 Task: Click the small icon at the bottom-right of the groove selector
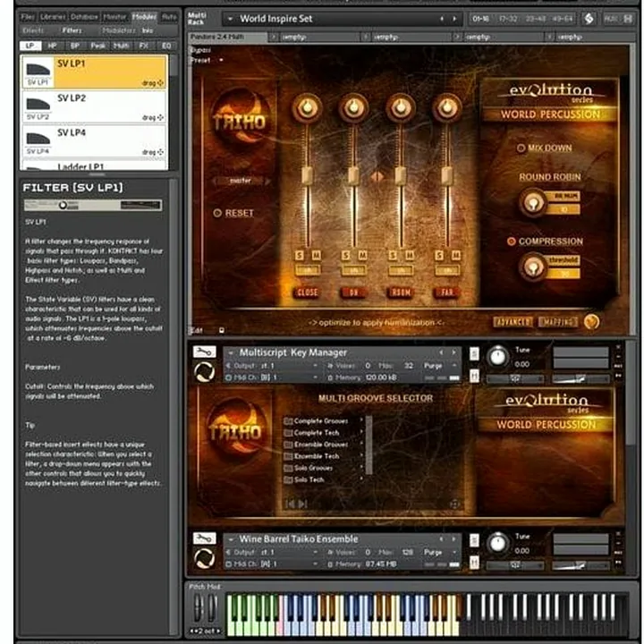pyautogui.click(x=454, y=504)
